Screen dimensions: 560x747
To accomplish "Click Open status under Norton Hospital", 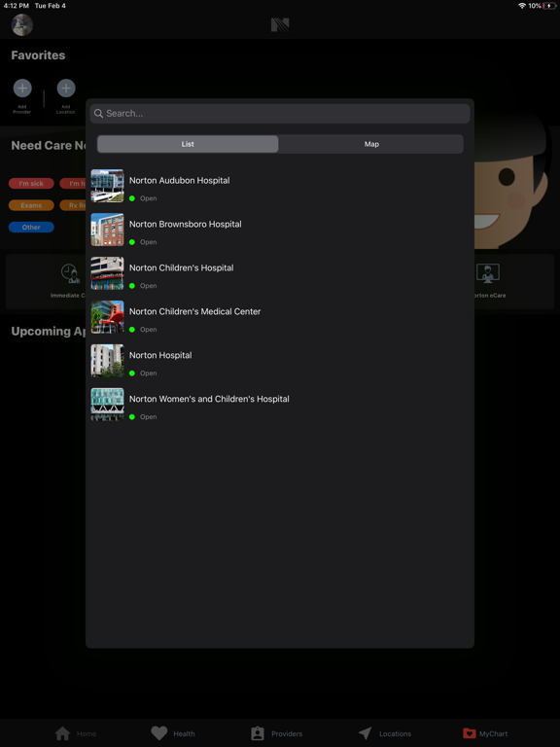I will pos(148,373).
